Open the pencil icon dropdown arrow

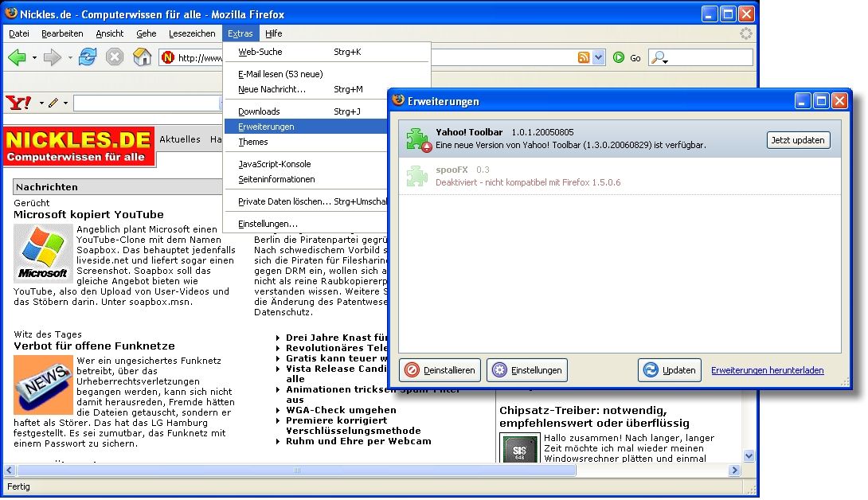65,103
